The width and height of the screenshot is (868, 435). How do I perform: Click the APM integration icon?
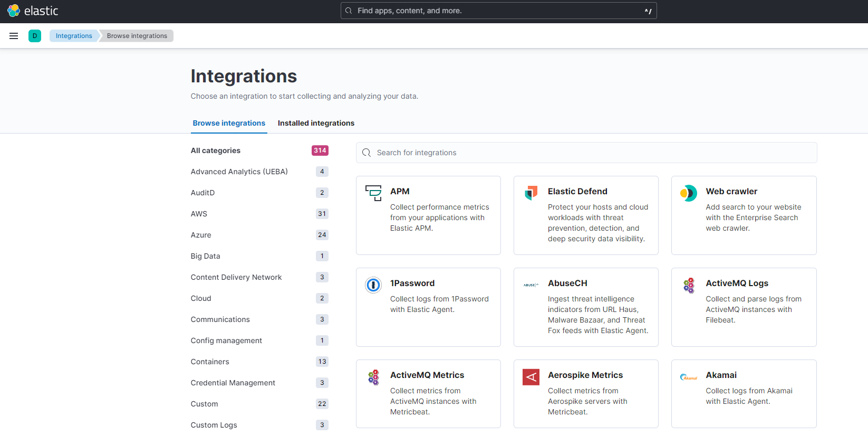[x=373, y=193]
